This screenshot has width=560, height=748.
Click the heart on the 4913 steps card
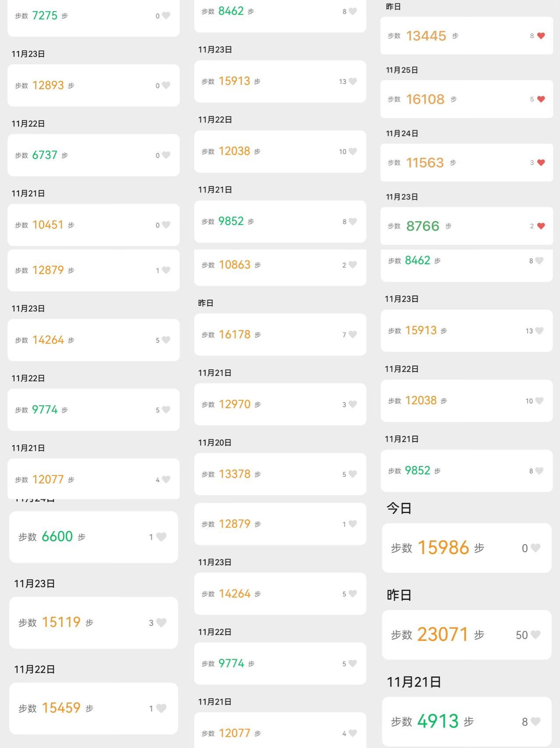pos(535,721)
